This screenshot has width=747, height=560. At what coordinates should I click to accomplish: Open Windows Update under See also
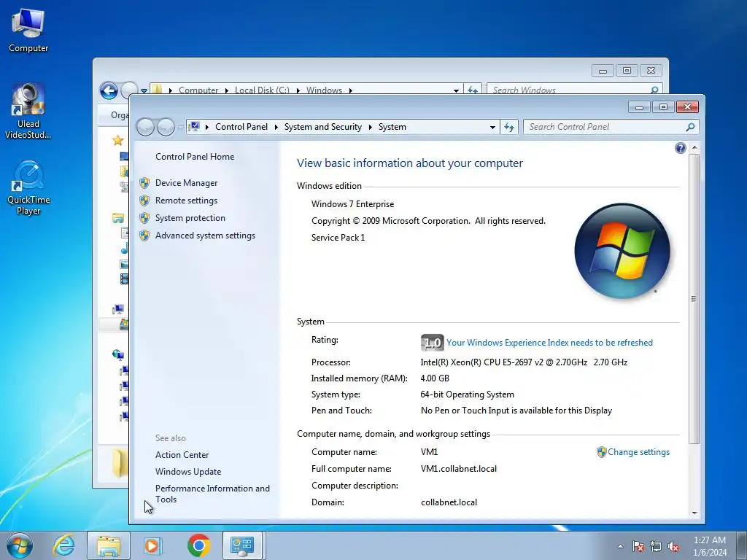pyautogui.click(x=188, y=472)
